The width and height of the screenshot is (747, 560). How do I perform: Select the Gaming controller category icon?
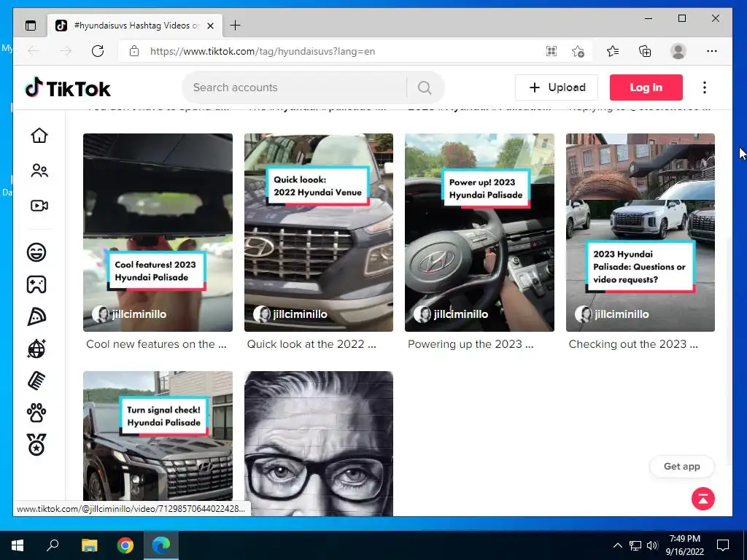pos(36,284)
